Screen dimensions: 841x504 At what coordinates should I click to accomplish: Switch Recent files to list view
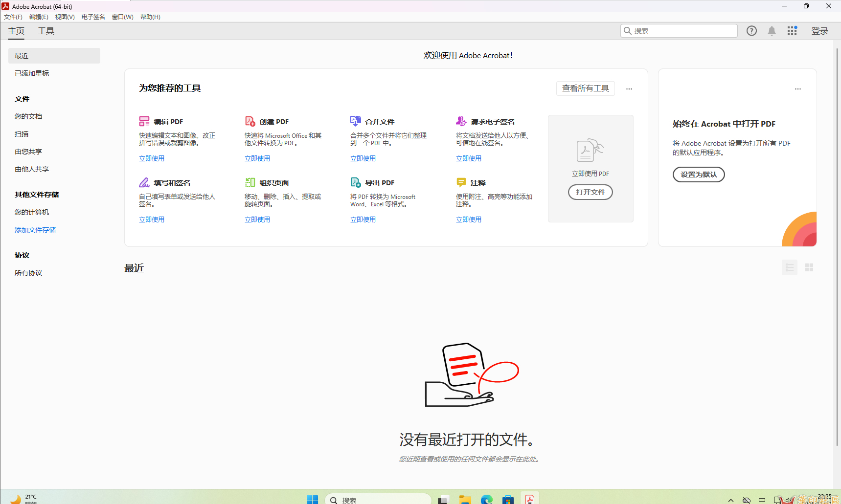[x=789, y=267]
